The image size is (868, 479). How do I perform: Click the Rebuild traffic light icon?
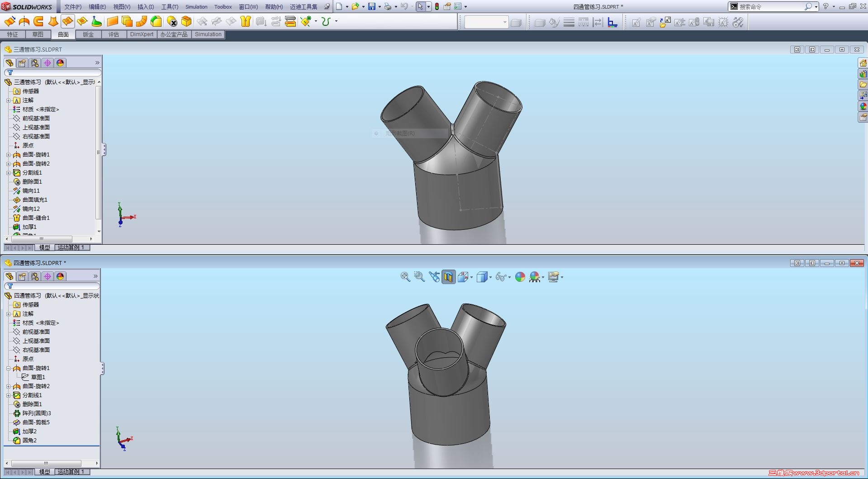[437, 6]
